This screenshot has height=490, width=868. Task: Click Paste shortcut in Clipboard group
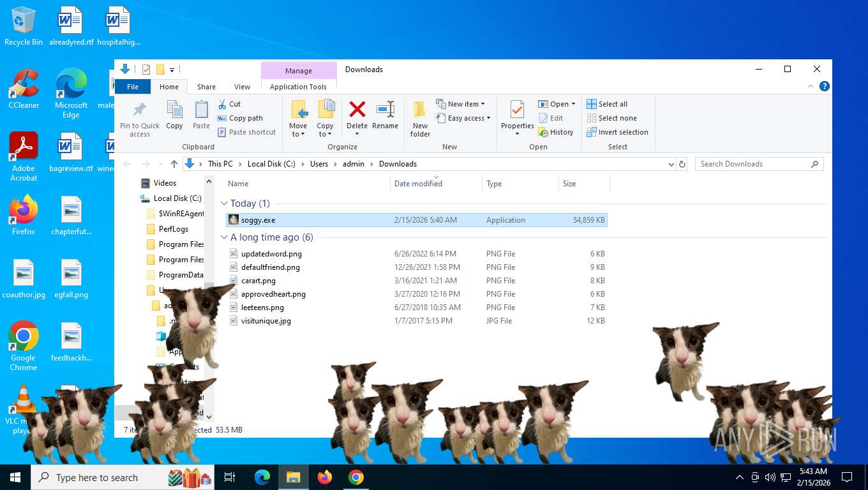(247, 132)
